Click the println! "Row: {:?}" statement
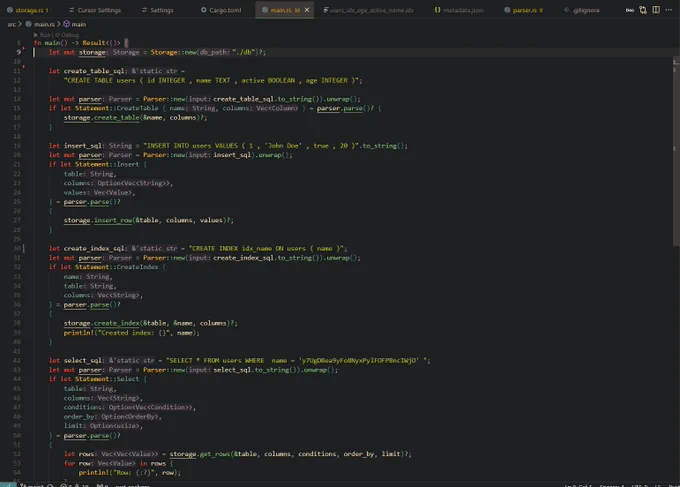The width and height of the screenshot is (680, 487). click(x=129, y=473)
